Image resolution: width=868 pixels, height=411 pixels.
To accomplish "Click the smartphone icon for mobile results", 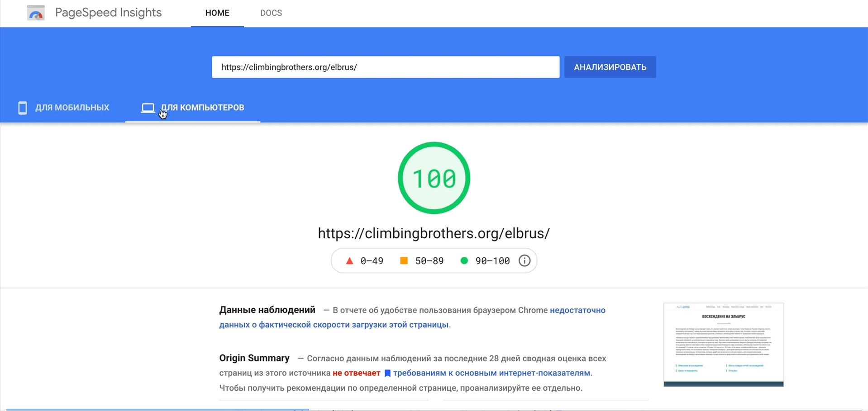I will pos(22,108).
